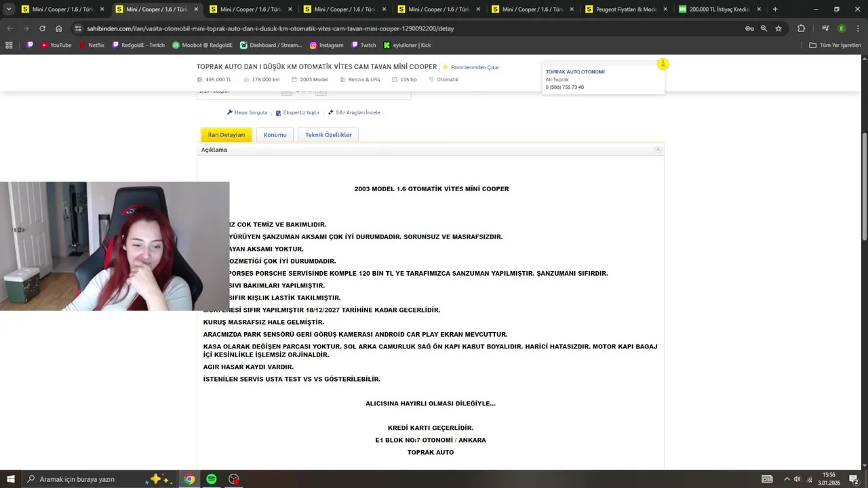Click the '495.000 TL' price text
The height and width of the screenshot is (488, 868).
pos(218,79)
